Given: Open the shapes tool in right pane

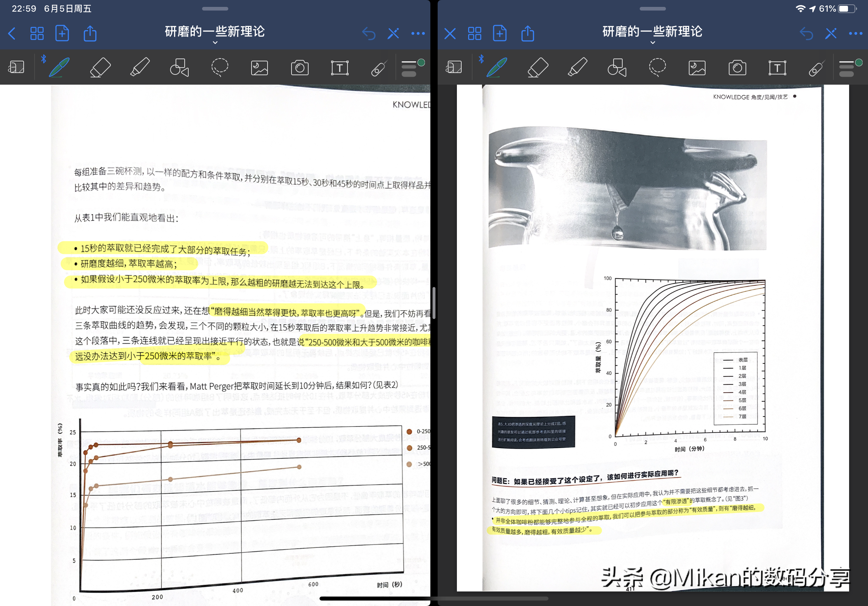Looking at the screenshot, I should (x=617, y=68).
